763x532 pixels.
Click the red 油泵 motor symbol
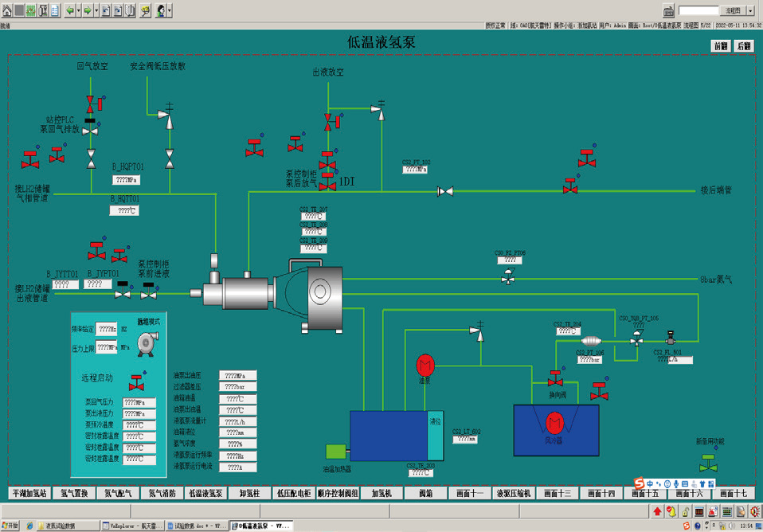point(425,365)
